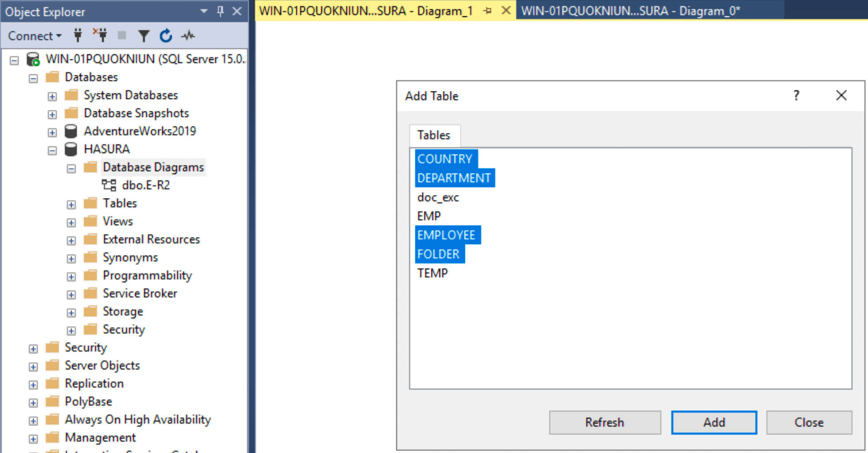Click the Disconnect server icon
Screen dimensions: 868x453
[x=100, y=35]
